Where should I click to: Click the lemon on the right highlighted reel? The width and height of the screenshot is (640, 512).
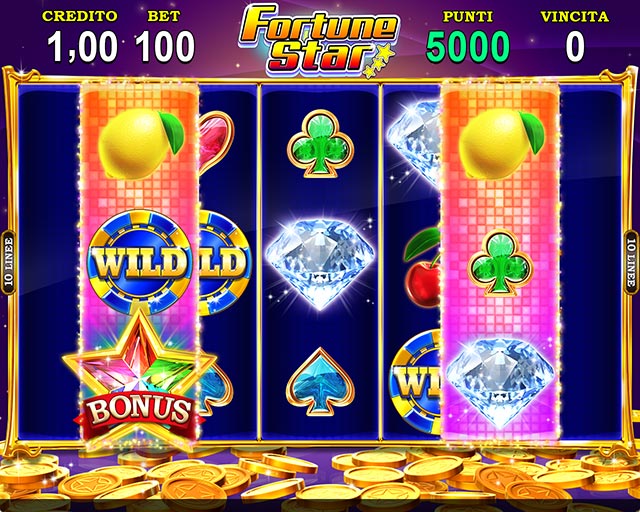pos(501,143)
